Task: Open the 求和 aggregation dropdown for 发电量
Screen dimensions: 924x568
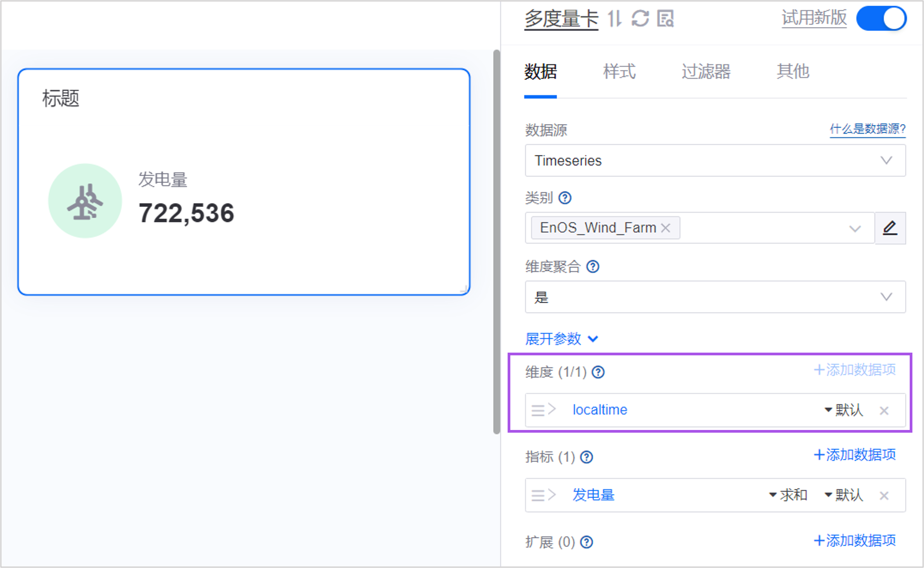Action: point(788,495)
